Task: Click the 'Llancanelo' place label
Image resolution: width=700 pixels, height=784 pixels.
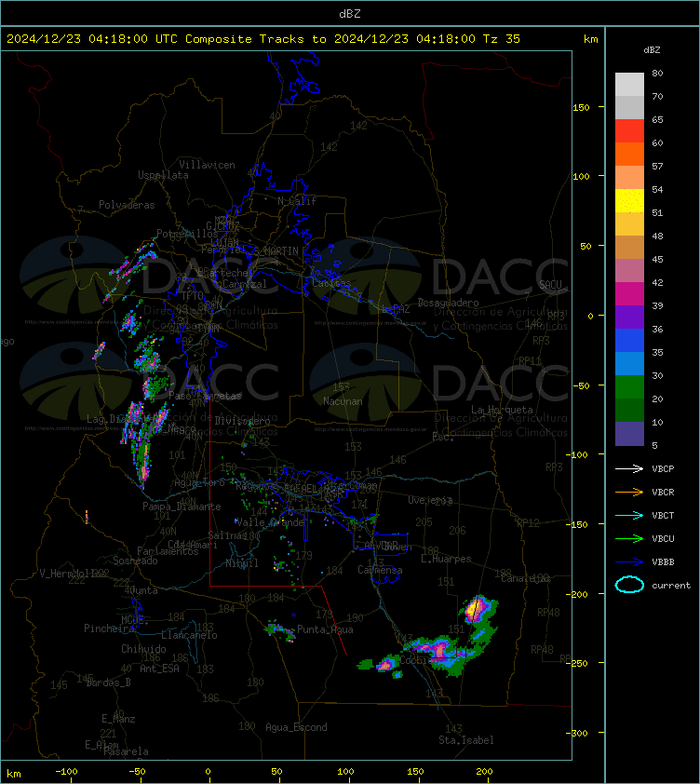Action: (189, 635)
